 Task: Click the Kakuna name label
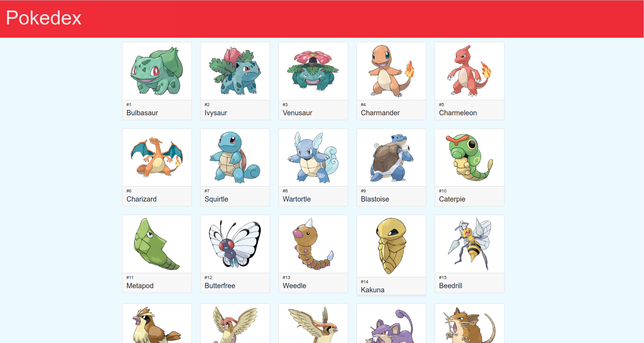pos(373,290)
